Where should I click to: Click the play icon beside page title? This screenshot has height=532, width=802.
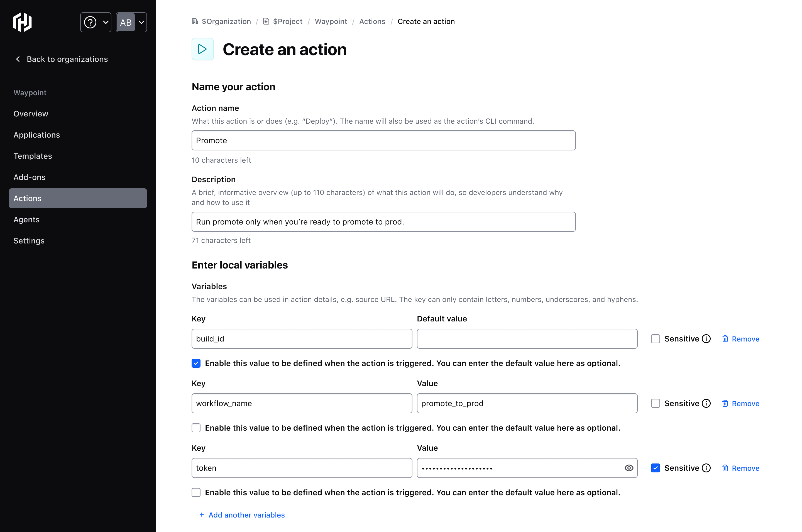[202, 49]
